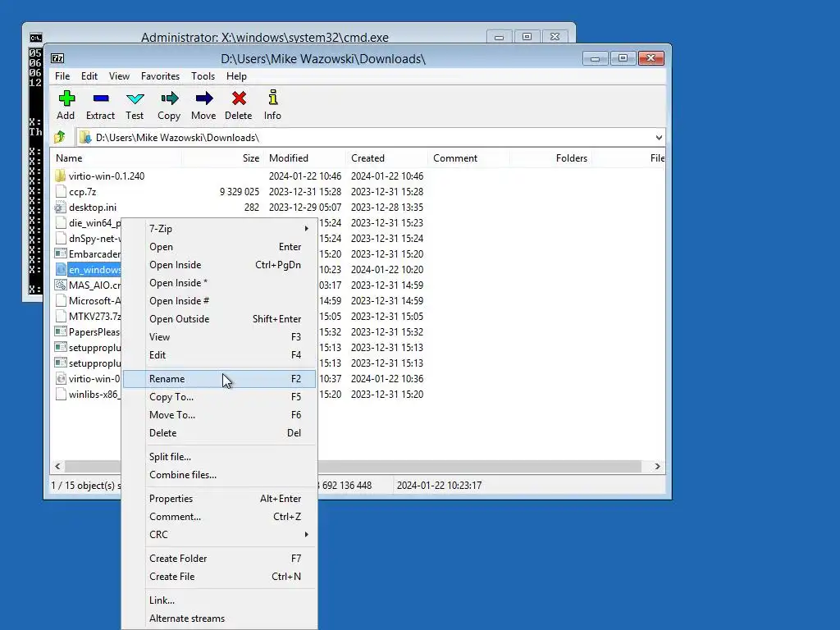Image resolution: width=840 pixels, height=630 pixels.
Task: Select the highlighted en_windows file row
Action: [89, 269]
